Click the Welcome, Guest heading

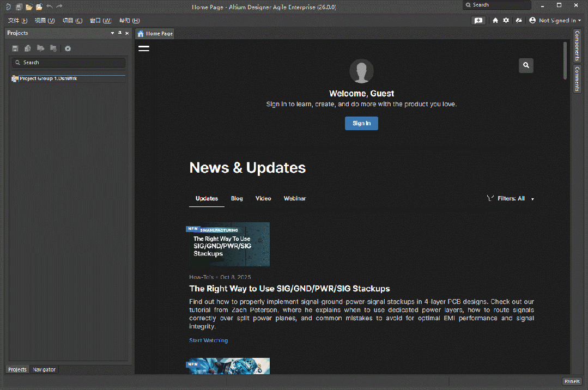tap(361, 94)
